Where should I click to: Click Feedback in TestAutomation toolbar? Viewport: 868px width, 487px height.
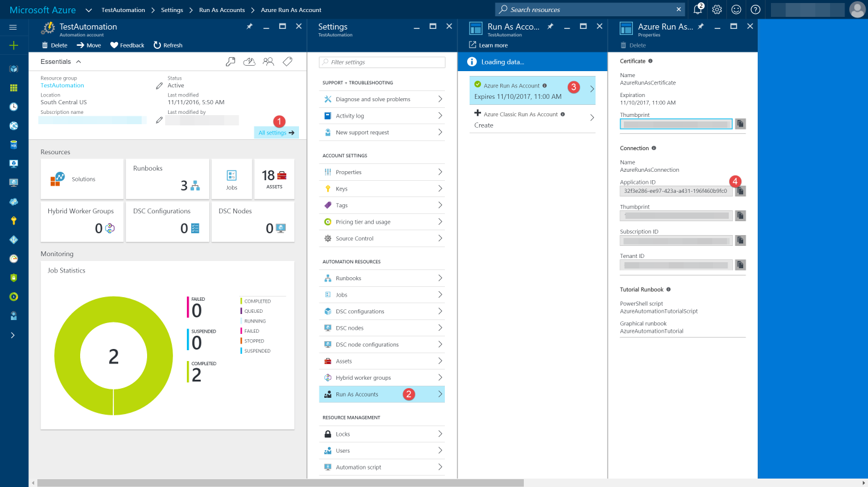(x=127, y=45)
